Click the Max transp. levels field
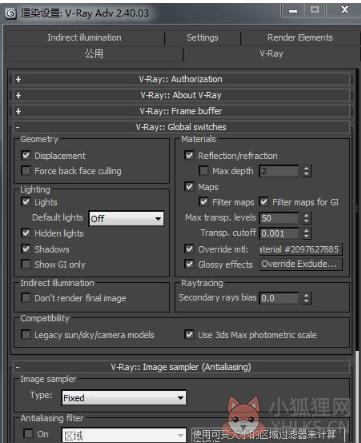The width and height of the screenshot is (361, 443). click(x=279, y=218)
